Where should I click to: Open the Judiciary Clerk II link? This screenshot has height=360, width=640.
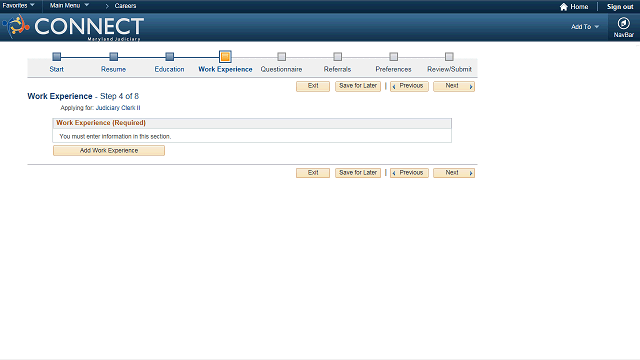(118, 108)
